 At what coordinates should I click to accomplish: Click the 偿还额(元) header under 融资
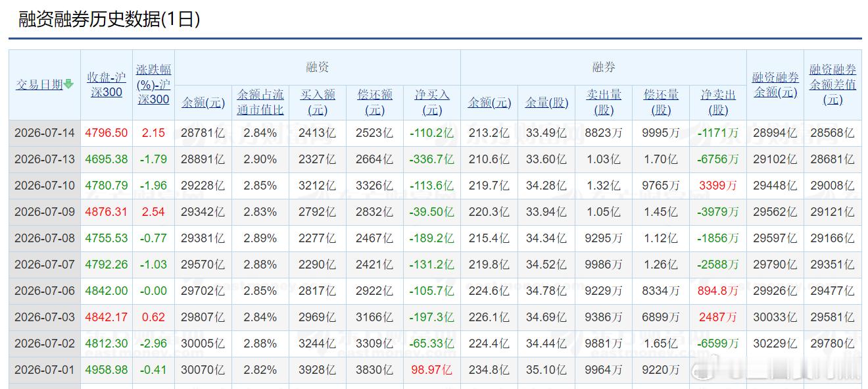pos(375,102)
